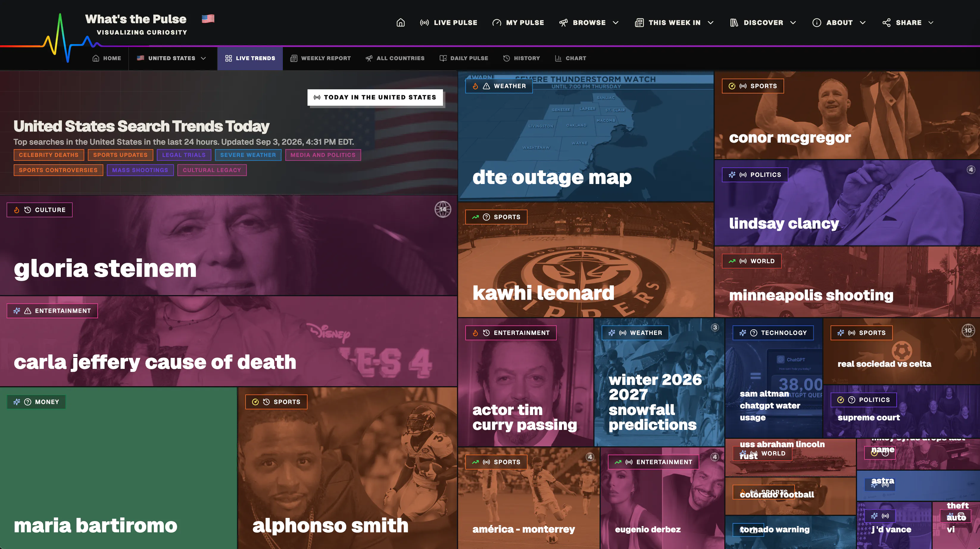Select the Celebrity Deaths topic tag

[49, 155]
